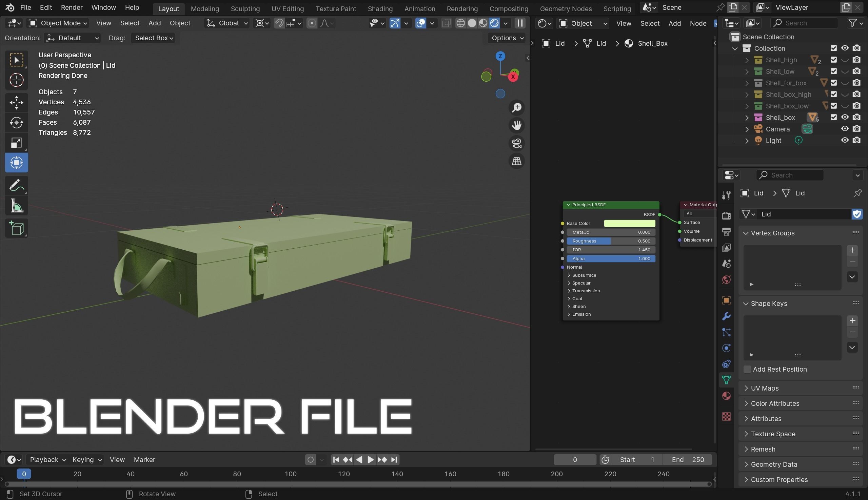Switch to the Shading workspace tab

point(380,8)
